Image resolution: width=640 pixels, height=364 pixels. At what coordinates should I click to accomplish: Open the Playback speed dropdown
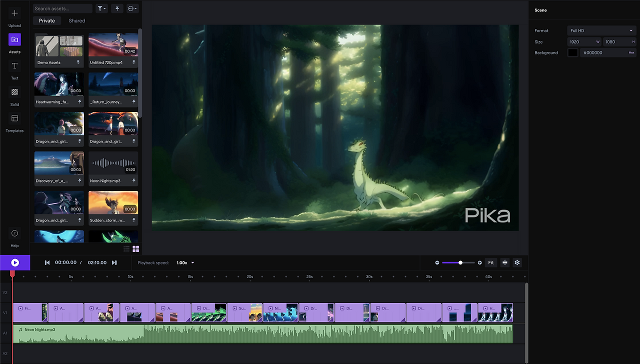(185, 262)
